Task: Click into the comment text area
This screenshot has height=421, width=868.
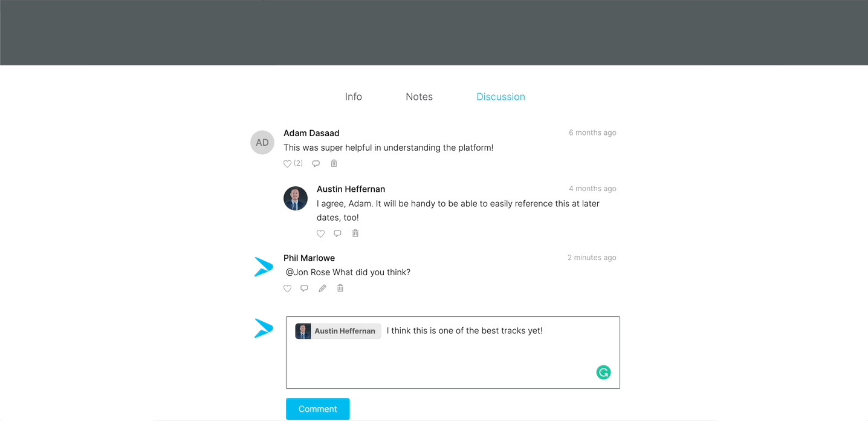Action: [x=453, y=353]
